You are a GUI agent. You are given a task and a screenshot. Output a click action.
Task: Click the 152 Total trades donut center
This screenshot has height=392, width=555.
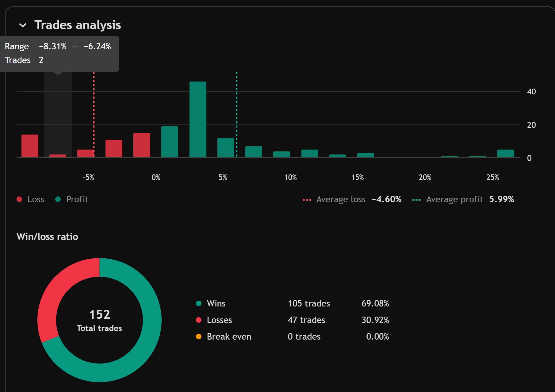tap(99, 320)
